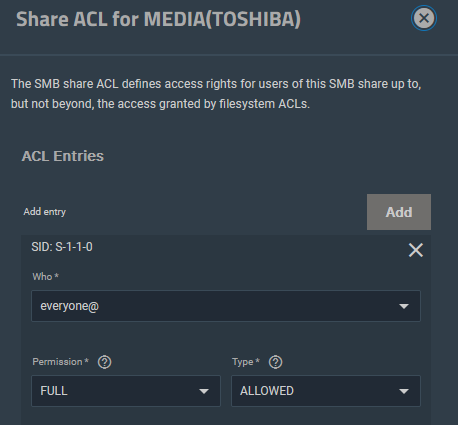Viewport: 458px width, 425px height.
Task: Click the Type field label
Action: tap(246, 362)
